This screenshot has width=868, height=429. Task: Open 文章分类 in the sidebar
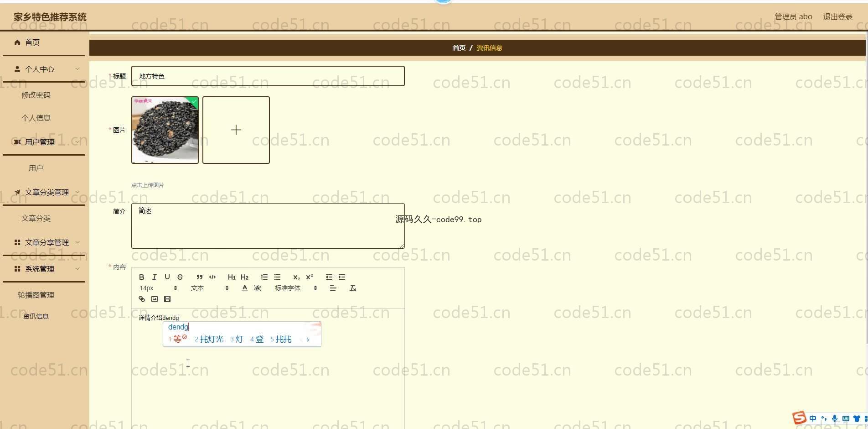pos(36,218)
